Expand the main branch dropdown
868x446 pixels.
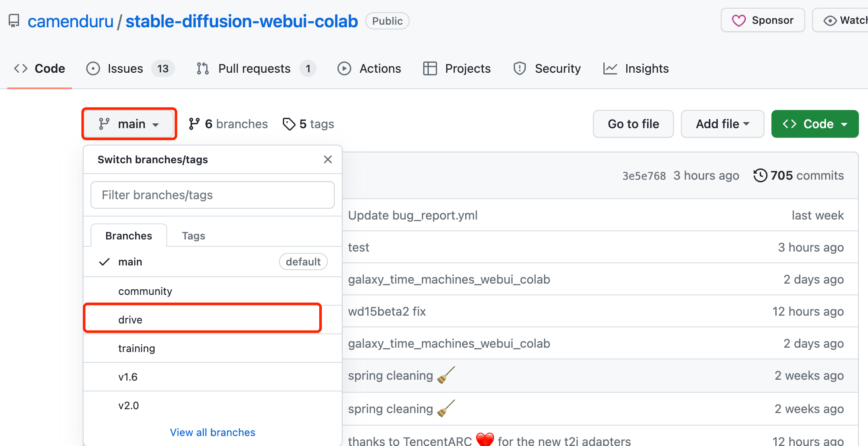coord(129,124)
